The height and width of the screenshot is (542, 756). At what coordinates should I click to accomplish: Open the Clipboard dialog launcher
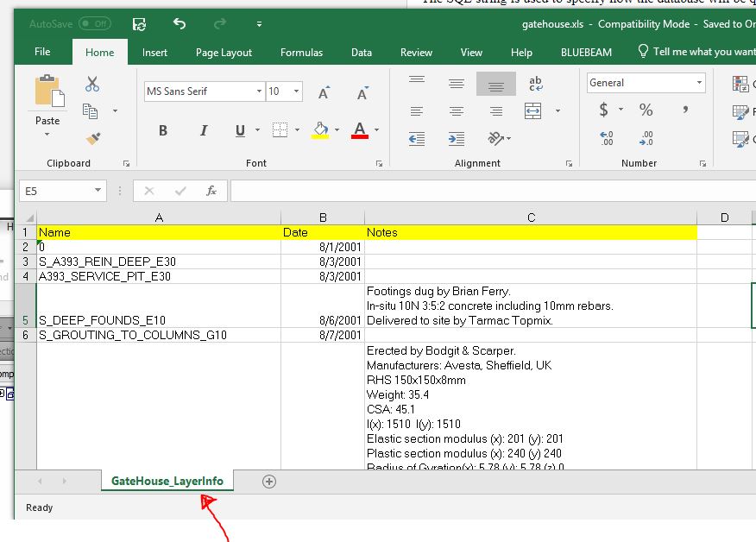tap(126, 163)
